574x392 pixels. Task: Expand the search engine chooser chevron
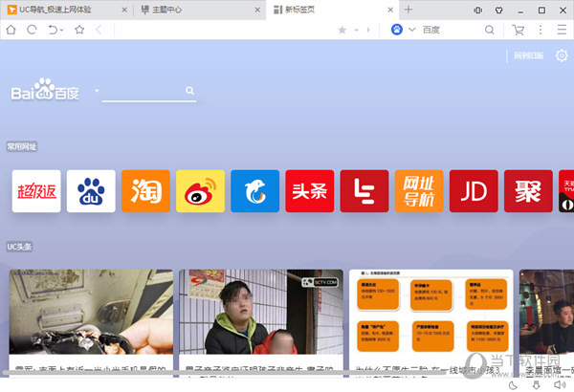pyautogui.click(x=411, y=30)
